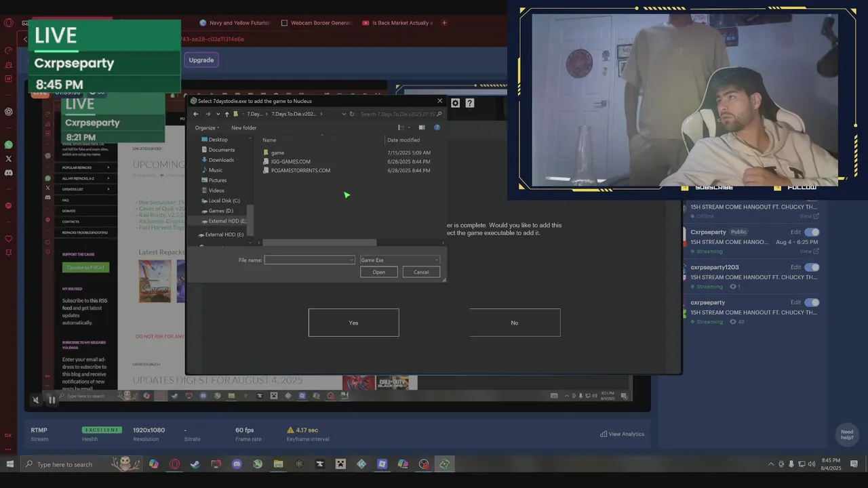Open the Steam taskbar icon
868x488 pixels.
coord(195,464)
